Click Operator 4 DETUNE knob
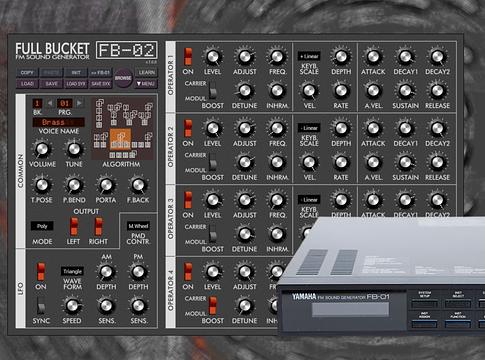Image resolution: width=485 pixels, height=360 pixels. [245, 306]
